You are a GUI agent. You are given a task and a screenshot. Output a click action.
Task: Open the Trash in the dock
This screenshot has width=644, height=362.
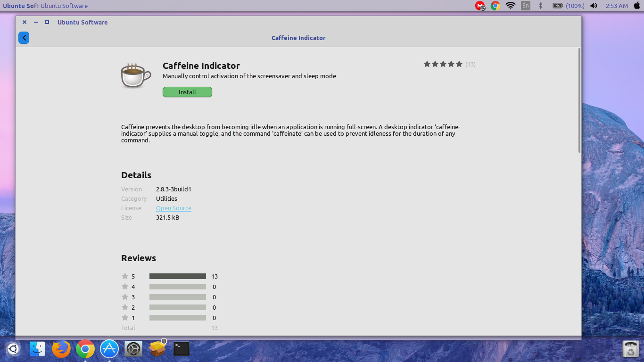click(631, 349)
